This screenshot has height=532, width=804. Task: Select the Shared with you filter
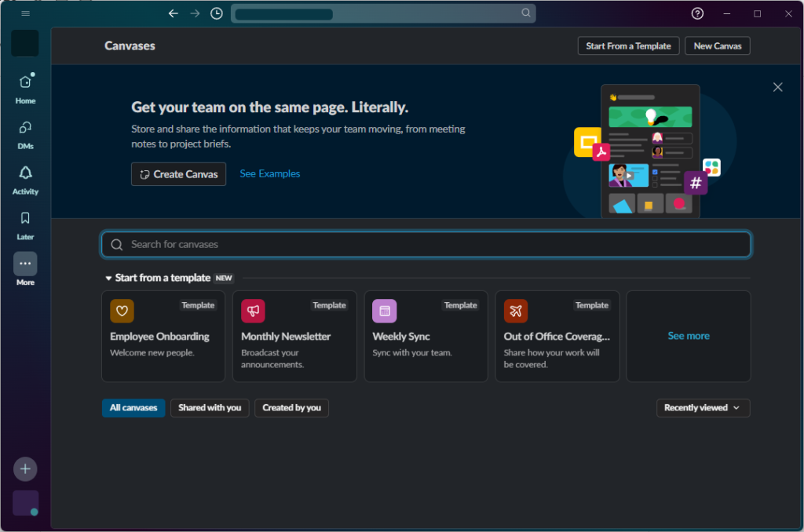(x=210, y=408)
